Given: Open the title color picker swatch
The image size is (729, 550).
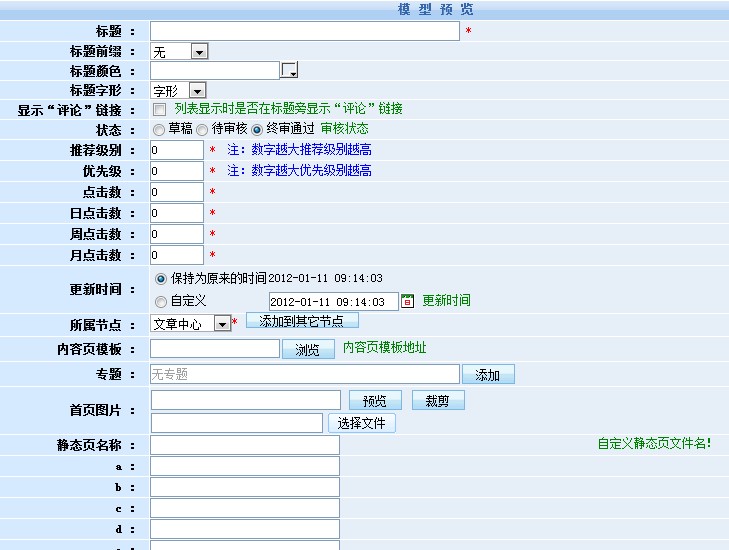Looking at the screenshot, I should click(x=290, y=70).
